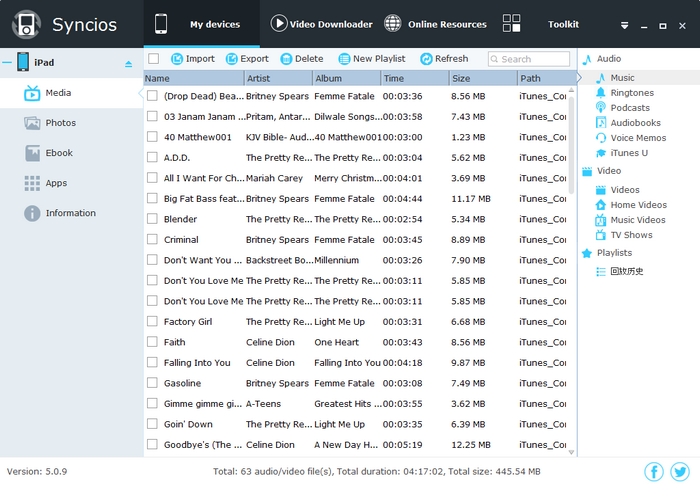Click the Refresh icon
The width and height of the screenshot is (700, 487).
tap(426, 59)
